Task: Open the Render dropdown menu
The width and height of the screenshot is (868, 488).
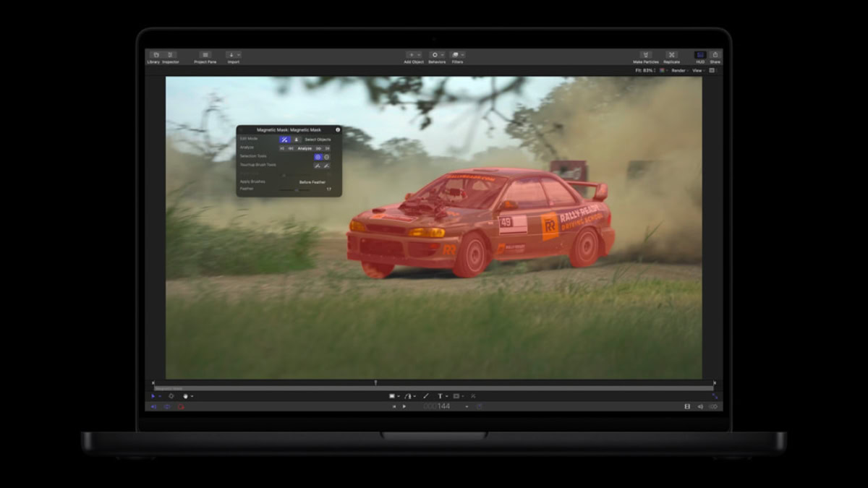Action: pyautogui.click(x=681, y=70)
